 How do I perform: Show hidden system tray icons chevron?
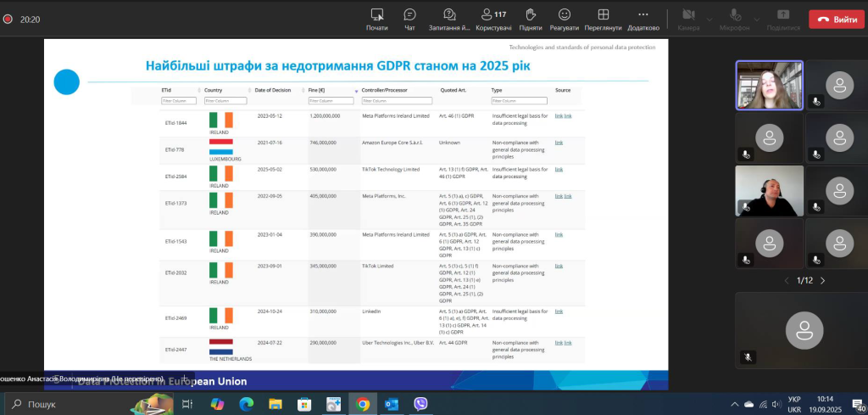coord(735,405)
